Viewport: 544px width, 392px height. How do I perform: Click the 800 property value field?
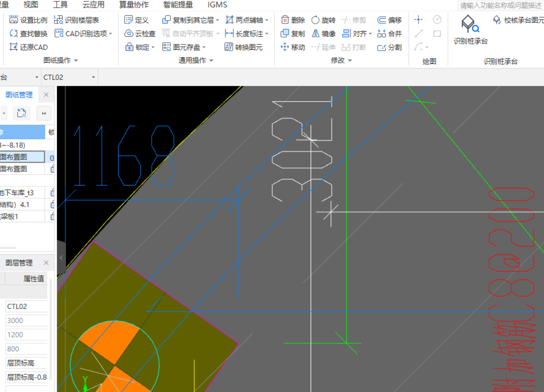click(x=26, y=349)
